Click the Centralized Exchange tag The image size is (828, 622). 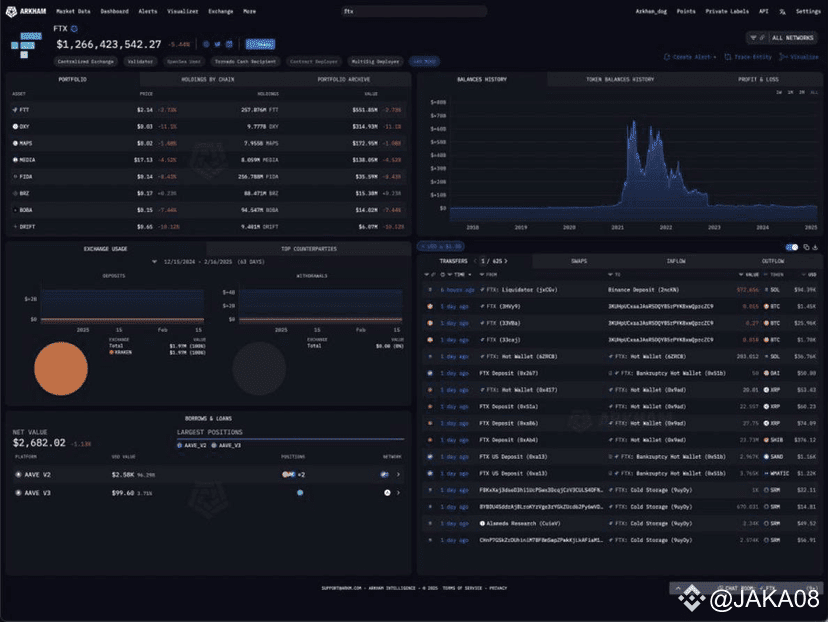point(86,62)
